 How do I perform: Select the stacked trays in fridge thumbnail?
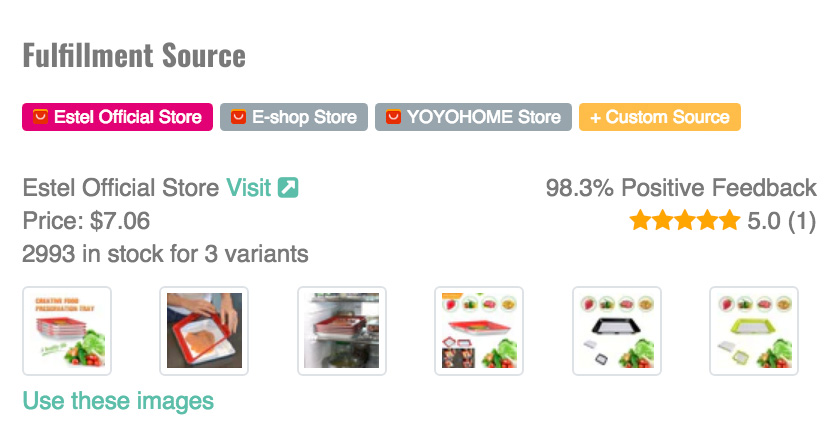342,331
